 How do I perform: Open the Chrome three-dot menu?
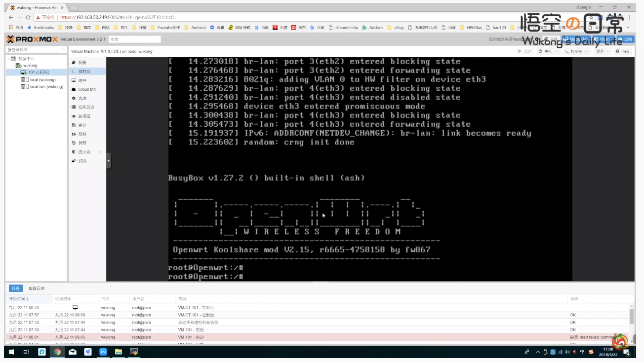[x=629, y=17]
